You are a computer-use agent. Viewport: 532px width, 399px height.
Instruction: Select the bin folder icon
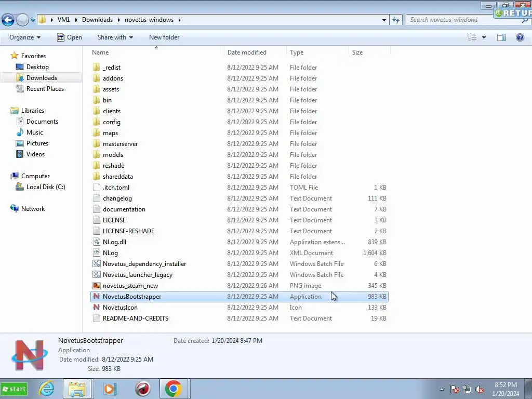(96, 100)
